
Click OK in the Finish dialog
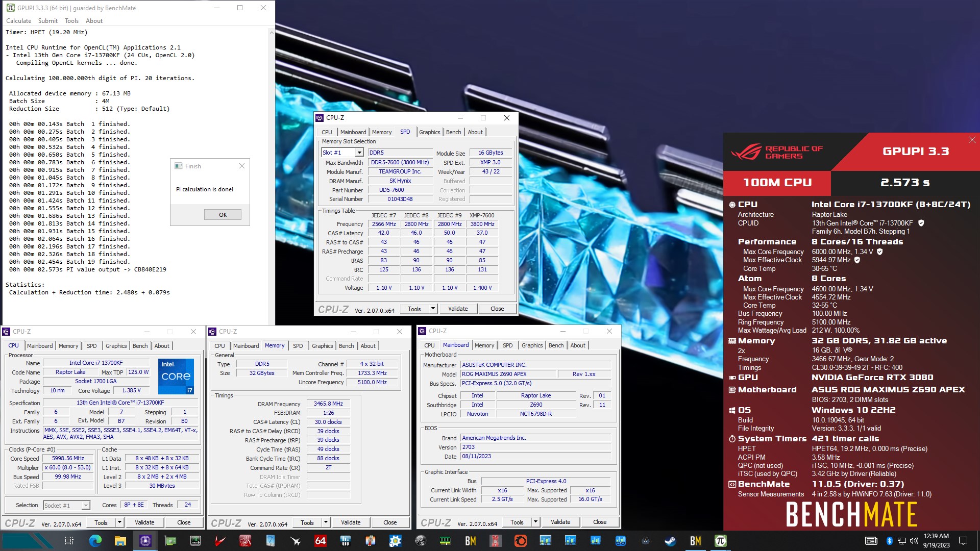[223, 215]
